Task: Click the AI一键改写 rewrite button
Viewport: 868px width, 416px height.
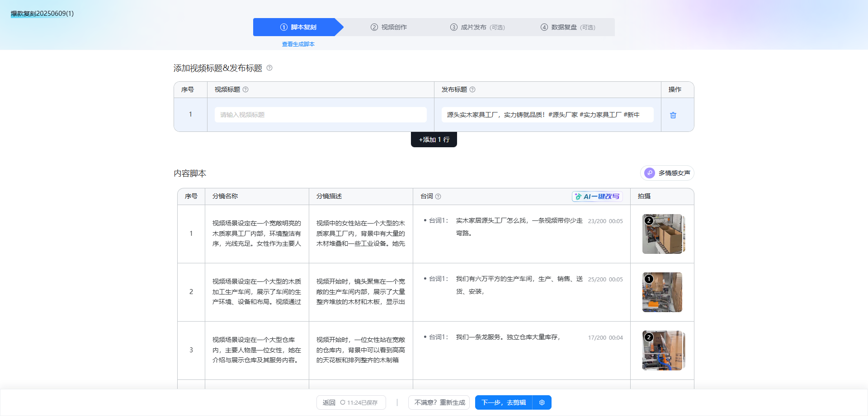Action: click(597, 196)
